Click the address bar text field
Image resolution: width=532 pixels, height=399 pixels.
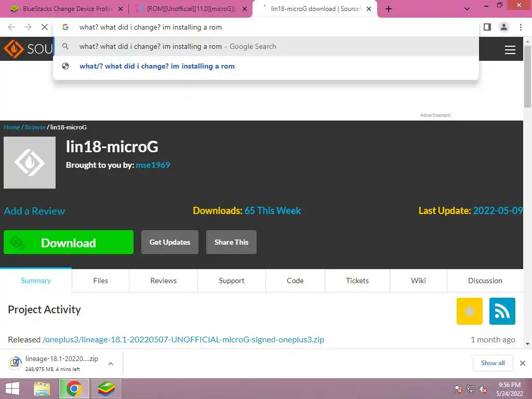266,27
